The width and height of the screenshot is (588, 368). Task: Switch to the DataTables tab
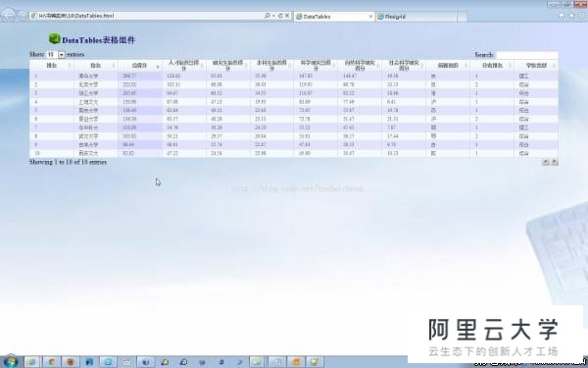coord(334,17)
